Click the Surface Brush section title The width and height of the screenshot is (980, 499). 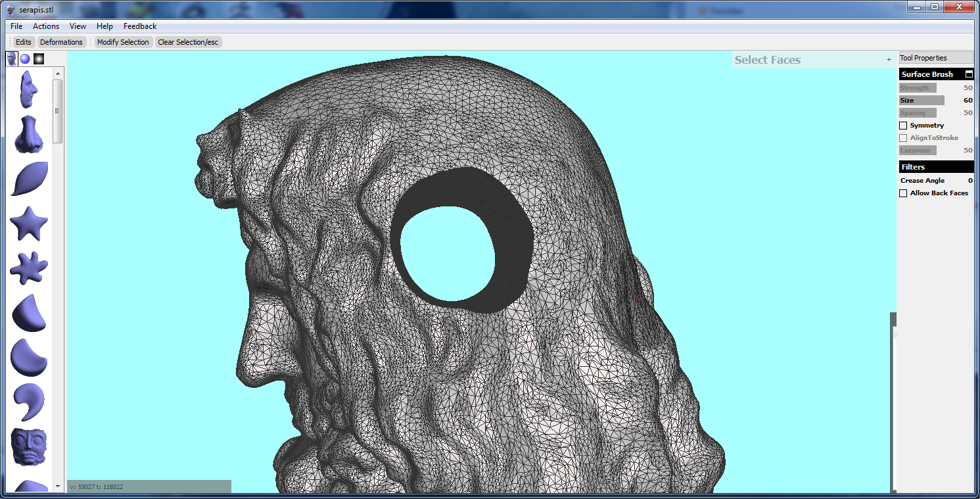pos(927,74)
